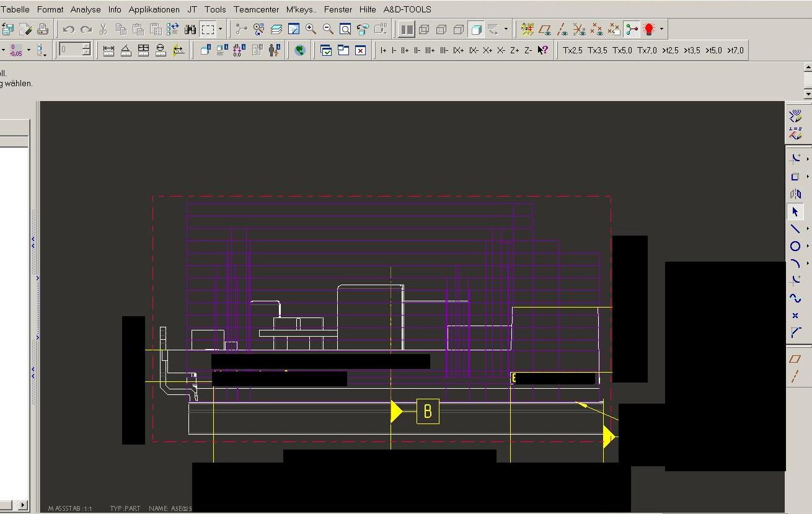The height and width of the screenshot is (514, 812).
Task: Toggle the shaded cube display mode
Action: pyautogui.click(x=476, y=29)
